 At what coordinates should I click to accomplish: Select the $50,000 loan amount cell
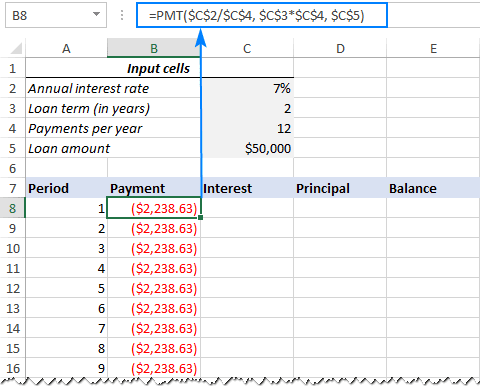[247, 148]
